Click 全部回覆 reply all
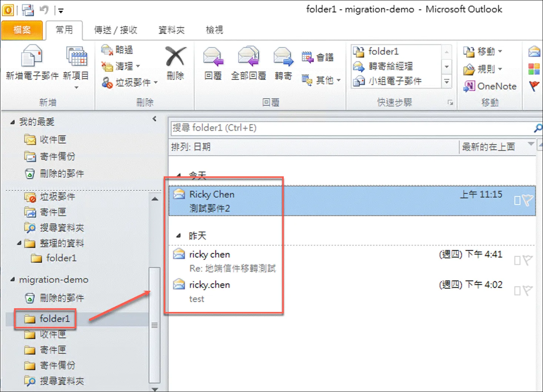 click(x=249, y=63)
